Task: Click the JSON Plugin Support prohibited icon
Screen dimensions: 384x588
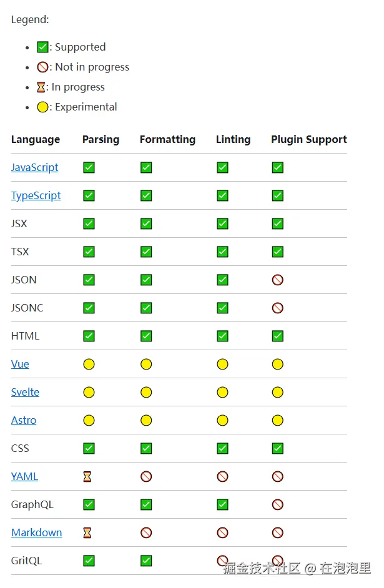Action: pyautogui.click(x=278, y=280)
